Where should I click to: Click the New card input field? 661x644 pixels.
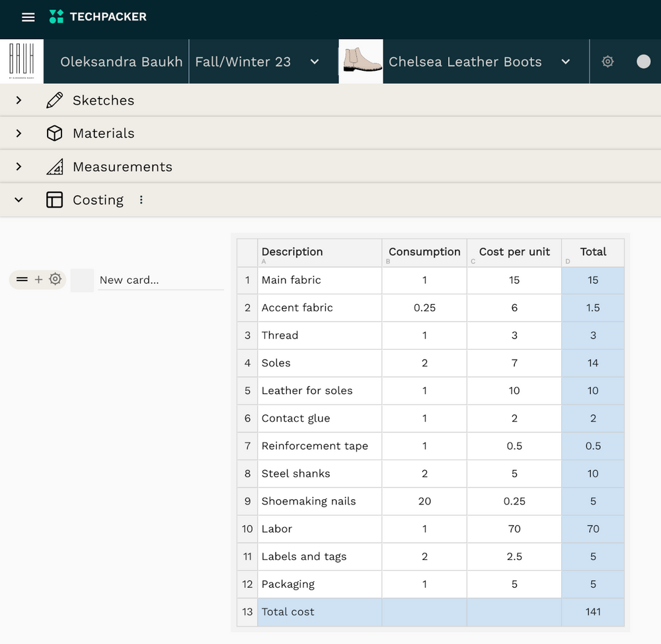point(161,280)
